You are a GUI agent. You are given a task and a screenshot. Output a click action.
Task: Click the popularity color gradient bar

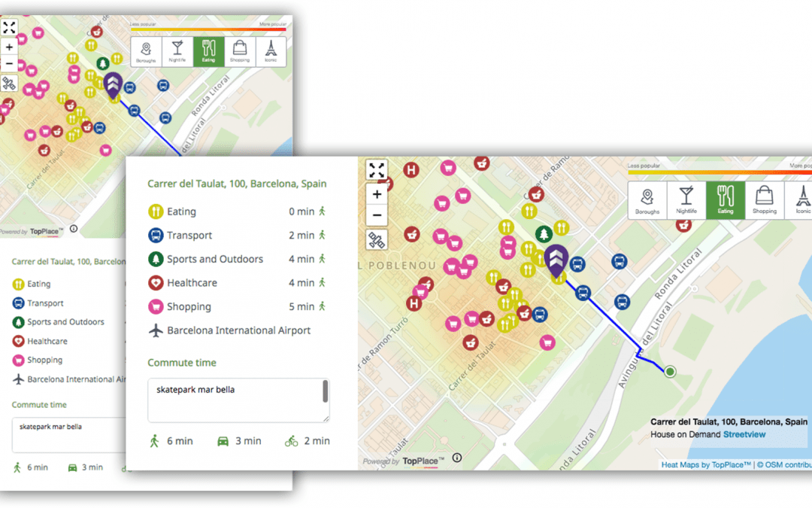tap(718, 172)
